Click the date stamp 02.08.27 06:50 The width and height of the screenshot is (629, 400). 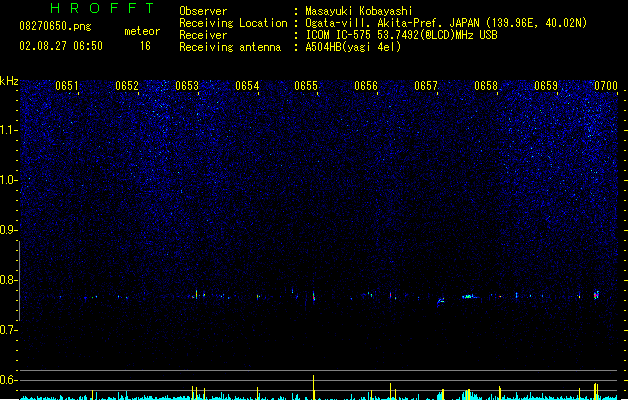coord(61,46)
